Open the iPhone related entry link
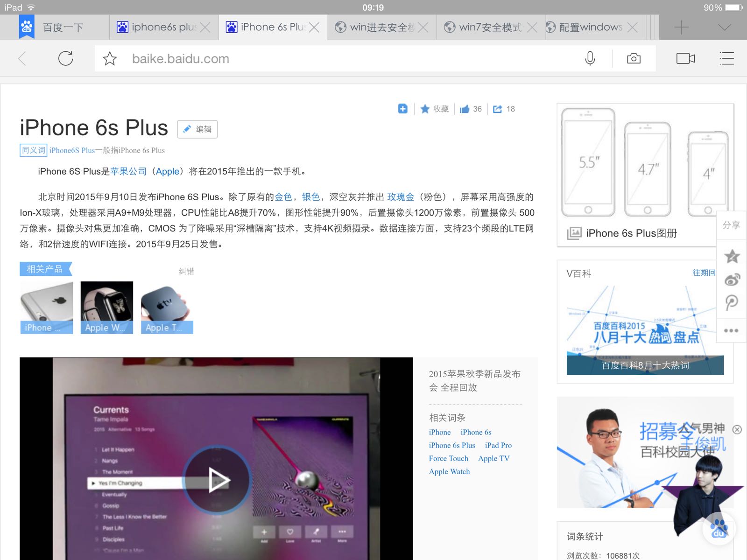Screen dimensions: 747x560 [440, 432]
